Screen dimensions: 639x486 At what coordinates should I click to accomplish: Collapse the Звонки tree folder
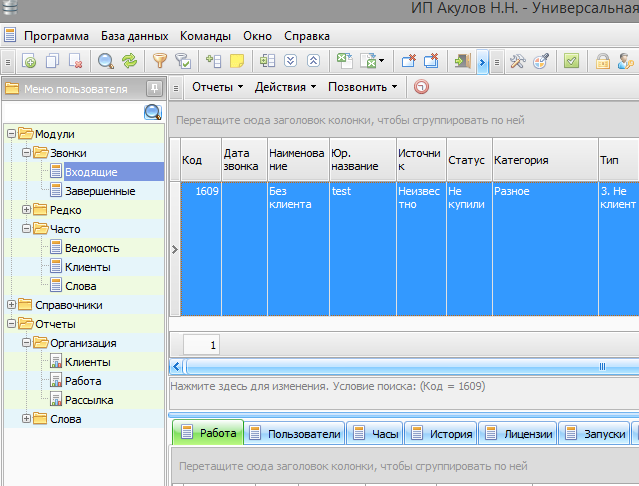26,153
